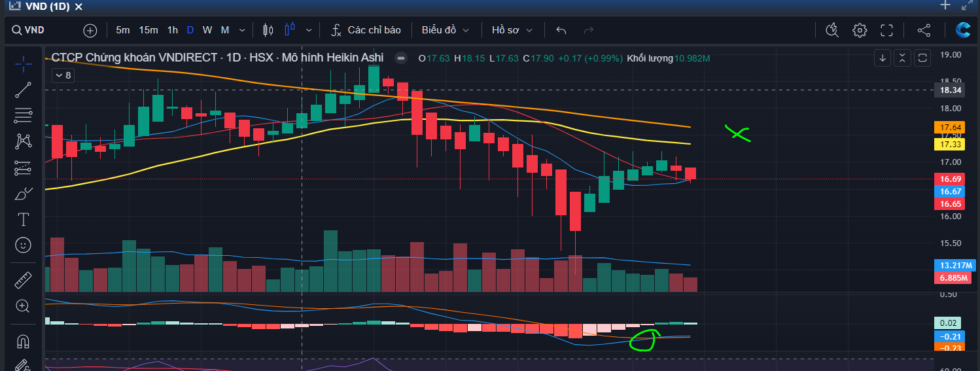Toggle stay in drawing mode pencil-lock
980x371 pixels.
[x=24, y=365]
